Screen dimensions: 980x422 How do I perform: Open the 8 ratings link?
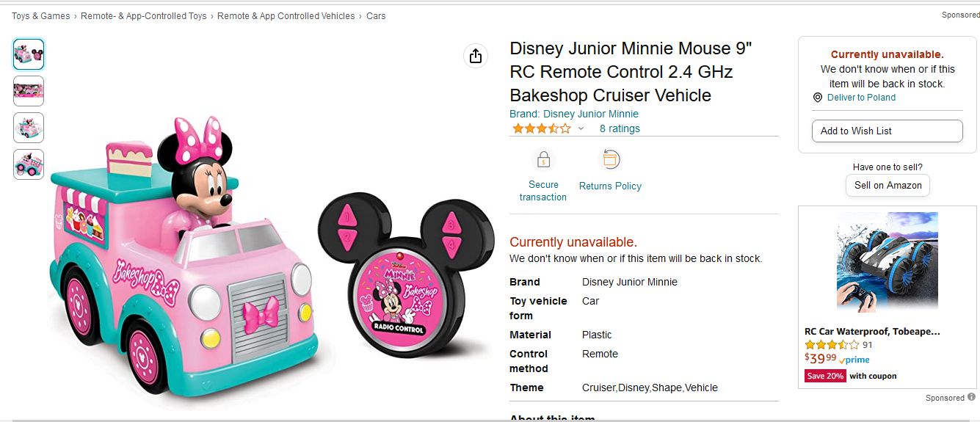[620, 128]
